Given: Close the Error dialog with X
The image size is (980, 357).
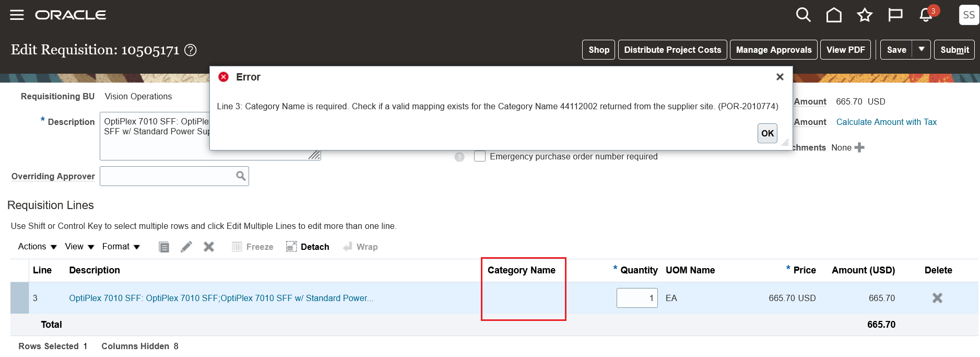Looking at the screenshot, I should (780, 77).
